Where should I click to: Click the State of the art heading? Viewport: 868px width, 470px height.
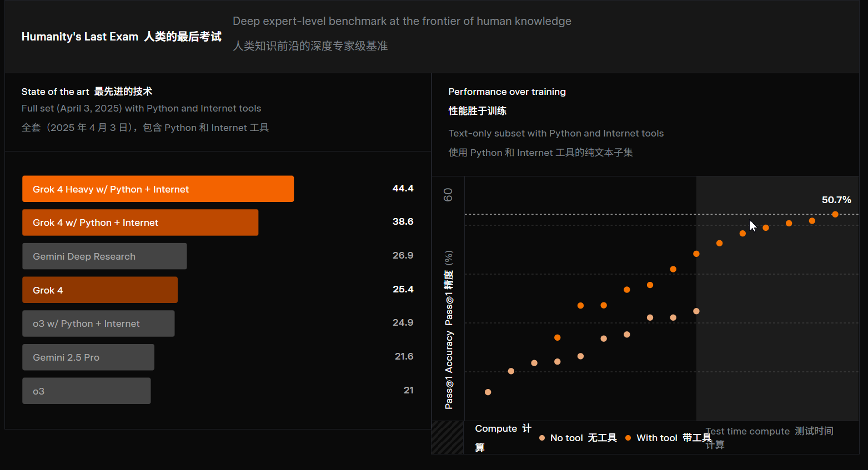(87, 92)
